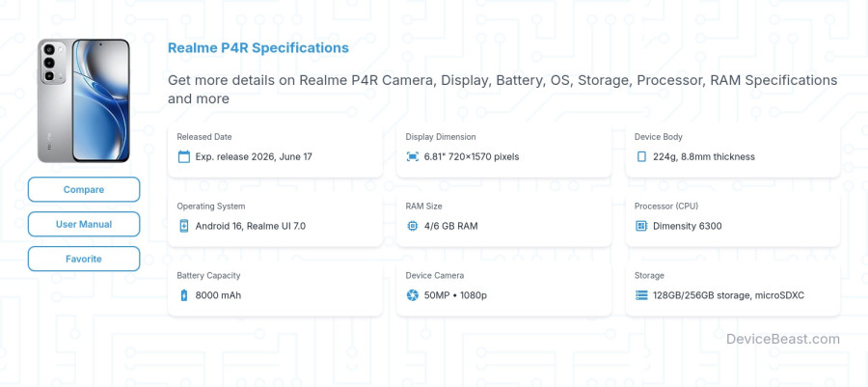Click the RAM chip icon
Screen dimensions: 868x387
point(413,226)
